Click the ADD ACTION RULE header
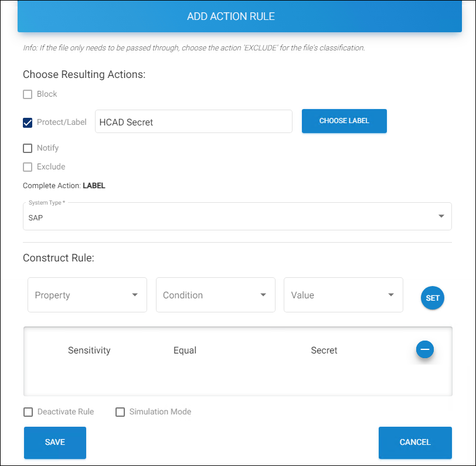 click(231, 16)
